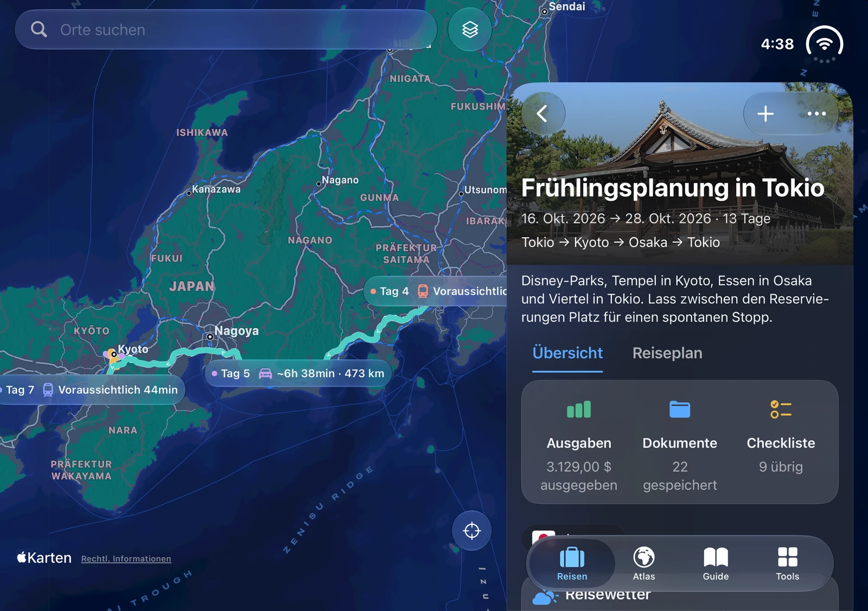This screenshot has width=868, height=611.
Task: Open the map layers button
Action: [x=470, y=29]
